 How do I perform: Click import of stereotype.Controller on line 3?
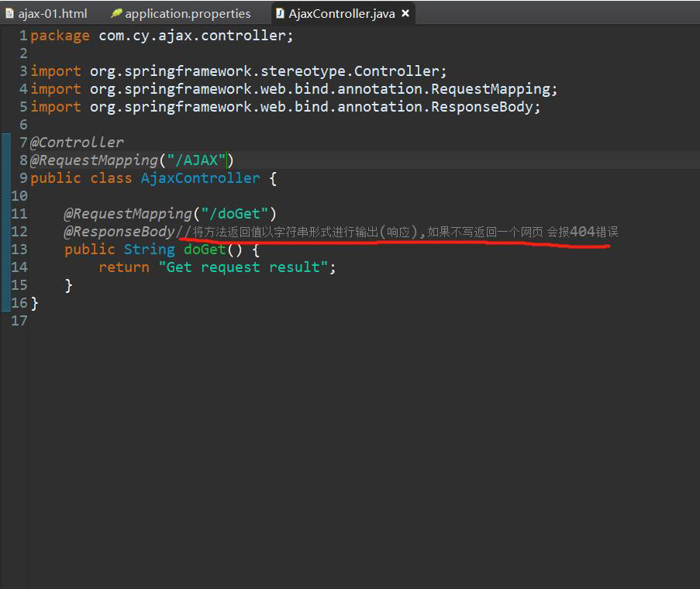[239, 71]
